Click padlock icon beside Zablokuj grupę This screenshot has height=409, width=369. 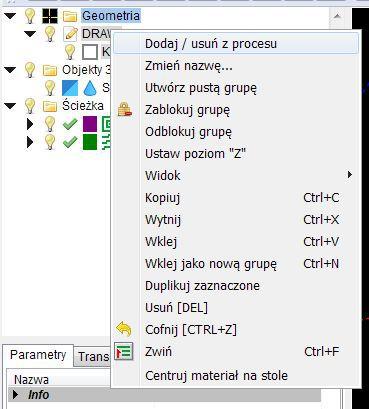click(x=125, y=109)
